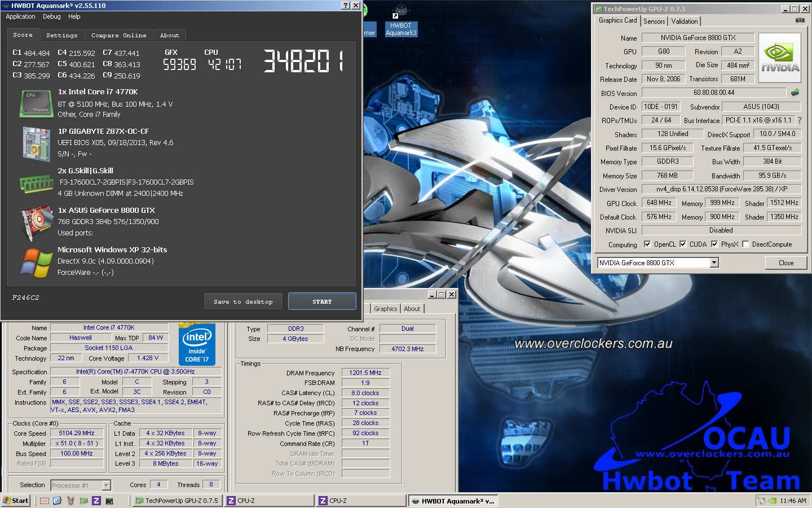
Task: Click the taskbar clock showing 11:46 AM
Action: [793, 501]
